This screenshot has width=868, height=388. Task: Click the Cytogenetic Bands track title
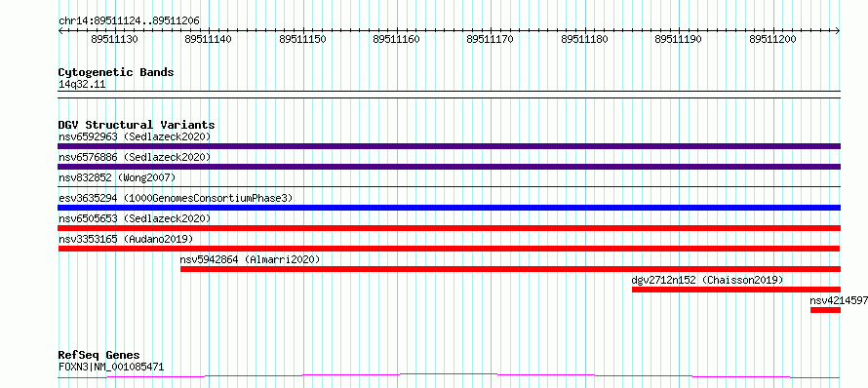coord(116,72)
